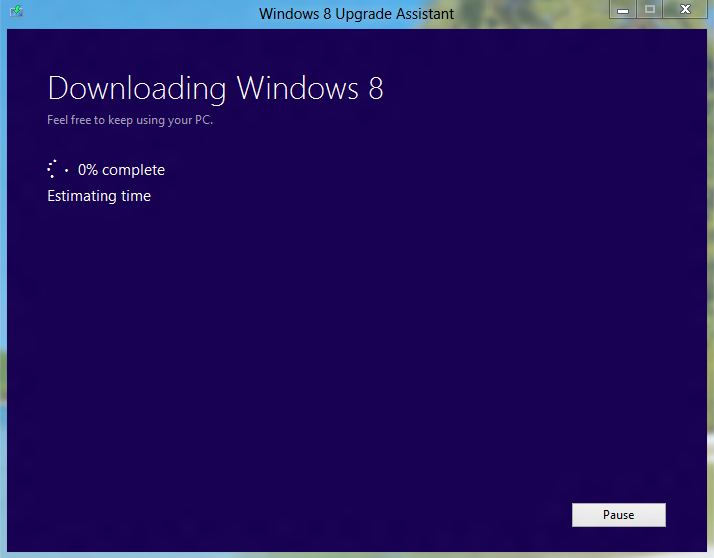This screenshot has width=714, height=558.
Task: Click the Pause button
Action: coord(618,515)
